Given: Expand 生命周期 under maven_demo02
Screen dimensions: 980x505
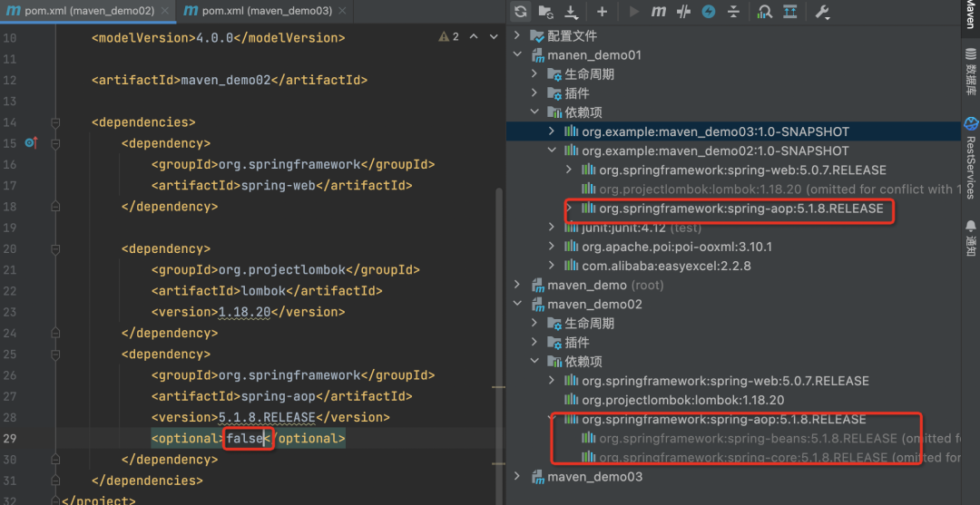Looking at the screenshot, I should point(534,324).
